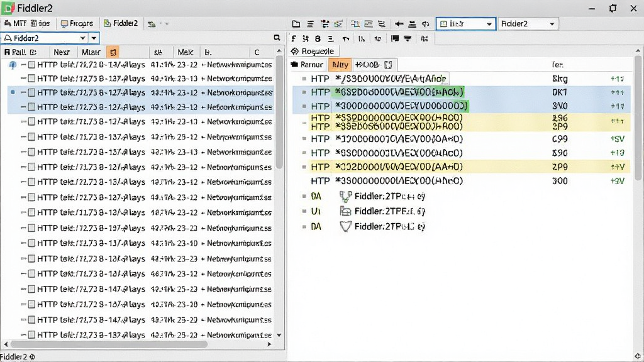The height and width of the screenshot is (362, 644).
Task: Click the right arrow of horizontal scrollbar
Action: 269,344
